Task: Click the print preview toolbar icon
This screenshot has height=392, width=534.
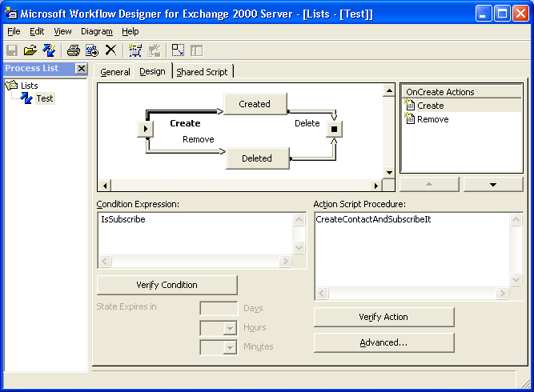Action: (91, 50)
